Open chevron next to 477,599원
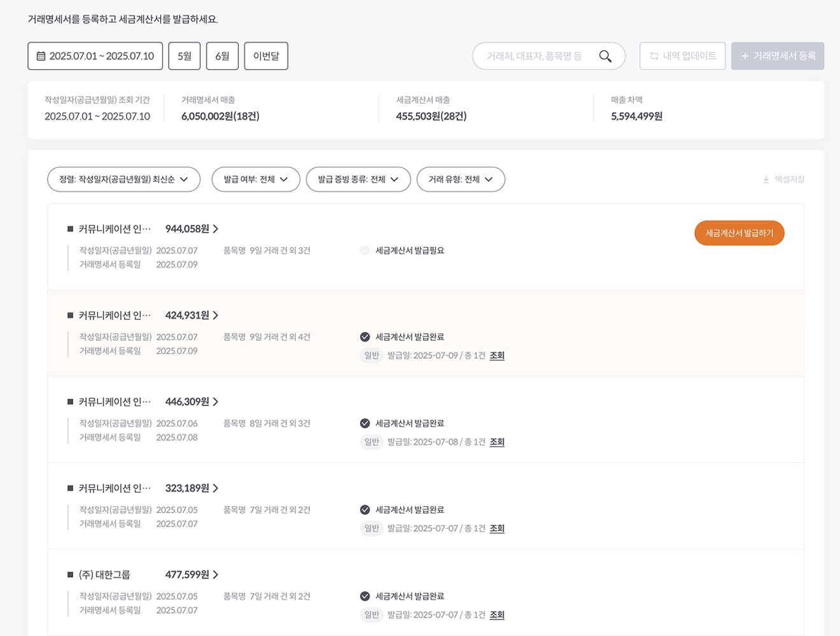The height and width of the screenshot is (636, 840). tap(216, 575)
